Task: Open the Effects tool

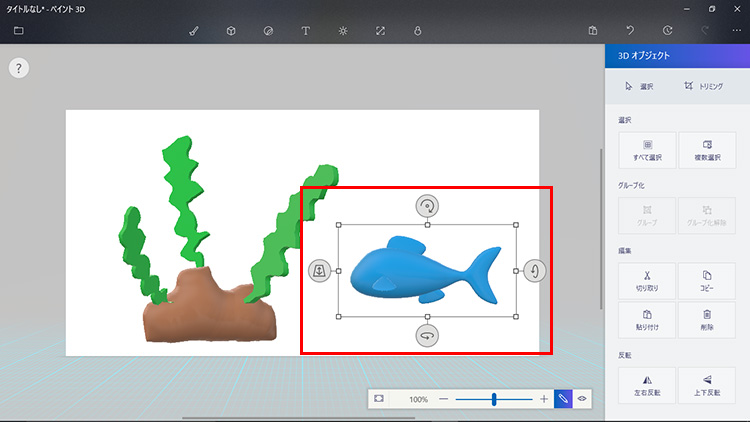Action: (343, 31)
